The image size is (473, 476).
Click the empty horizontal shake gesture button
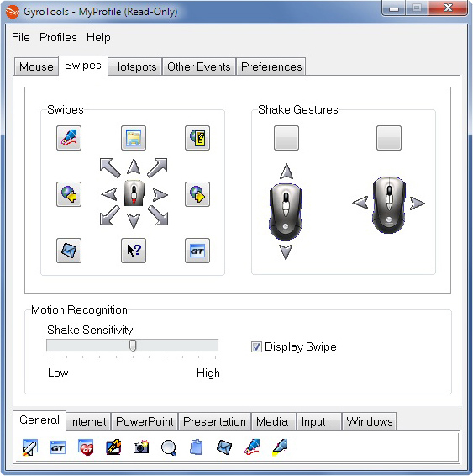[389, 138]
